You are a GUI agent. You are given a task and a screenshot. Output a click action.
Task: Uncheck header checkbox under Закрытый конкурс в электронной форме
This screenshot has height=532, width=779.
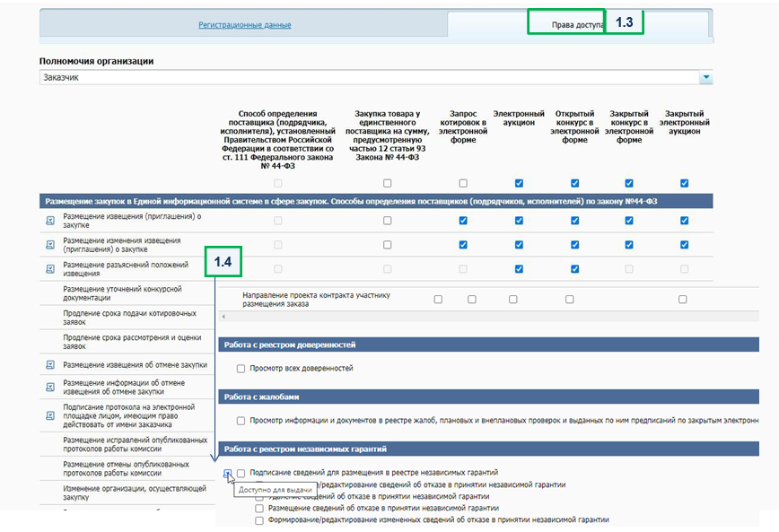pyautogui.click(x=629, y=183)
